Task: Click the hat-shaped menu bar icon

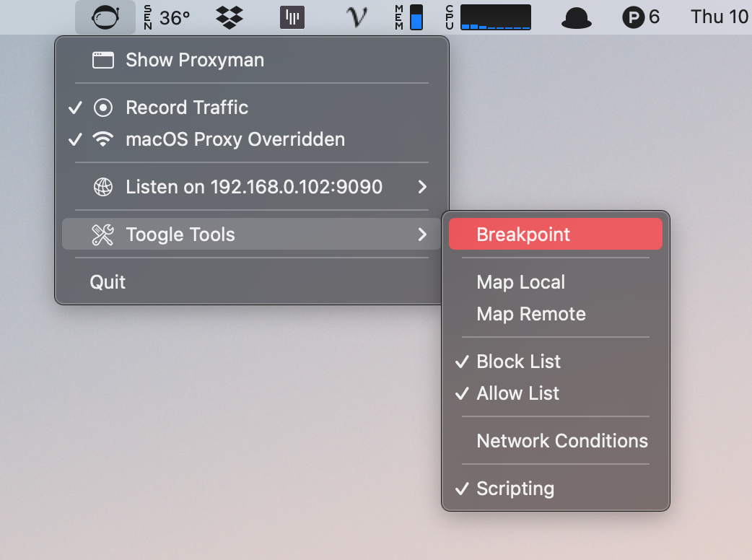Action: coord(577,16)
